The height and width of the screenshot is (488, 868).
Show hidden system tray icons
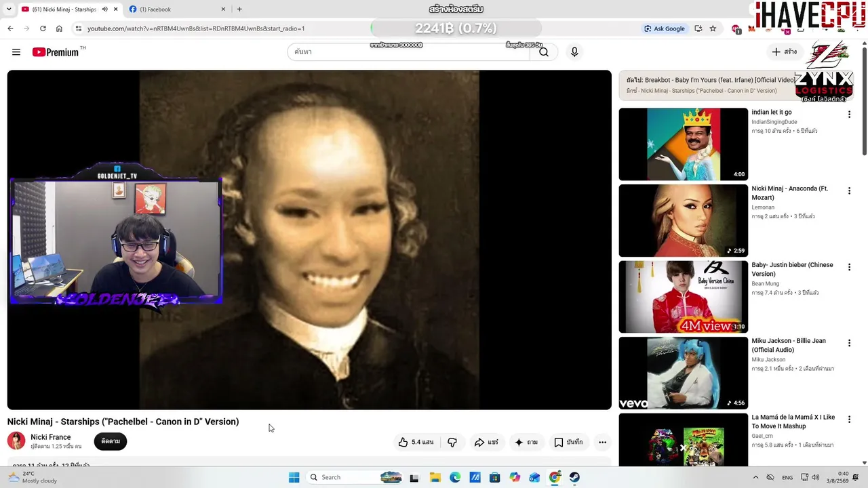click(x=755, y=477)
